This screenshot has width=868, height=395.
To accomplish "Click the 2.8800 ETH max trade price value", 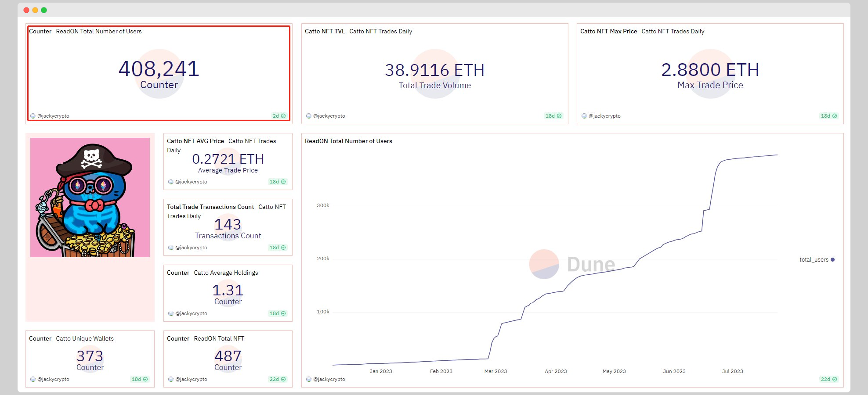I will (710, 70).
